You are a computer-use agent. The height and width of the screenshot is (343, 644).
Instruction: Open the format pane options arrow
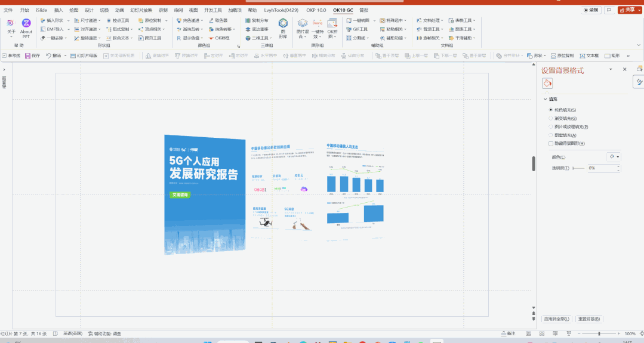611,69
